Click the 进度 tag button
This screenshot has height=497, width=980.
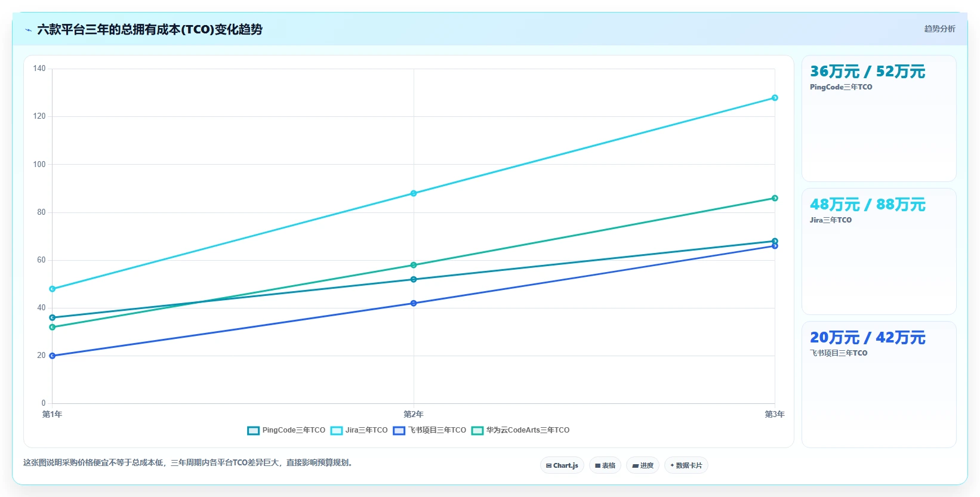[x=643, y=465]
